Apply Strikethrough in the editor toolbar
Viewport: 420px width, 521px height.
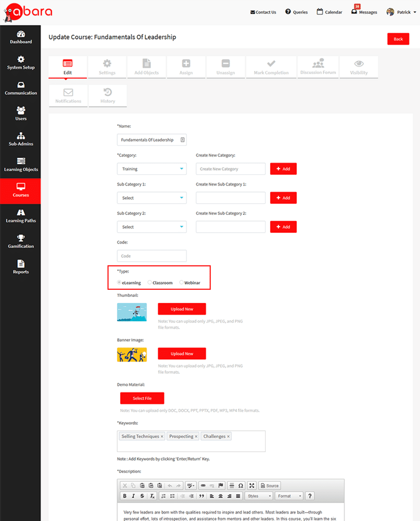142,496
